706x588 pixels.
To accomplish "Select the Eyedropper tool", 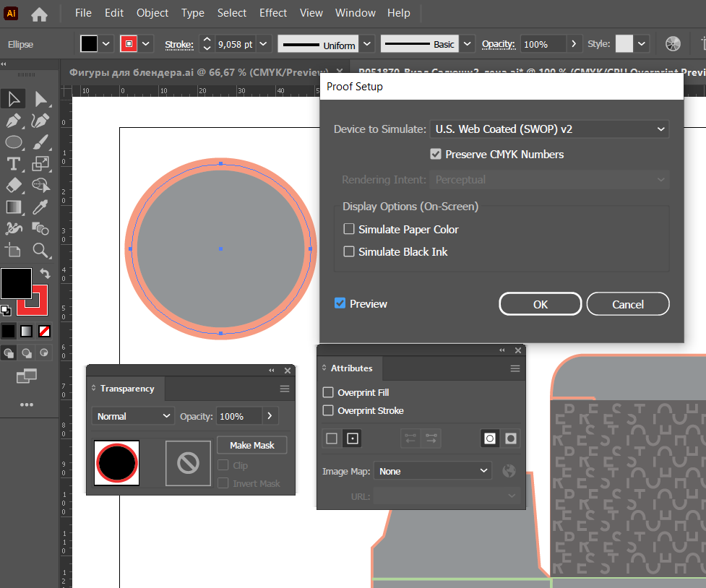I will (40, 207).
